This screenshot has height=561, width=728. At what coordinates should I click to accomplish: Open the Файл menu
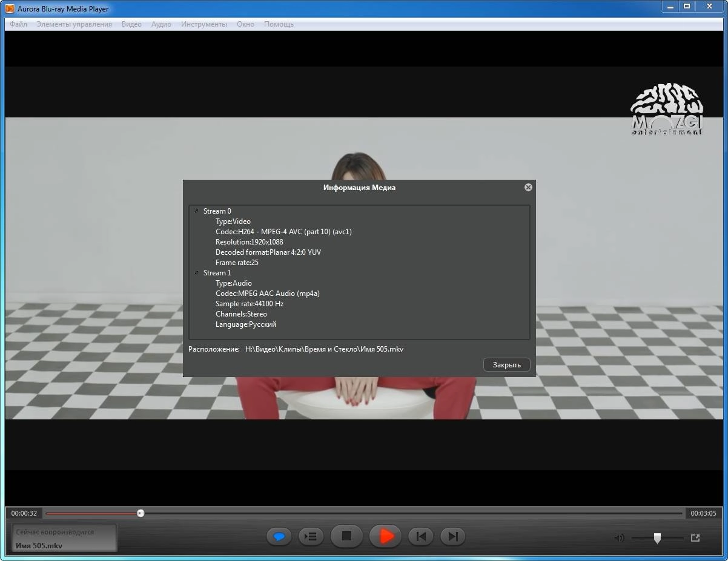(18, 24)
